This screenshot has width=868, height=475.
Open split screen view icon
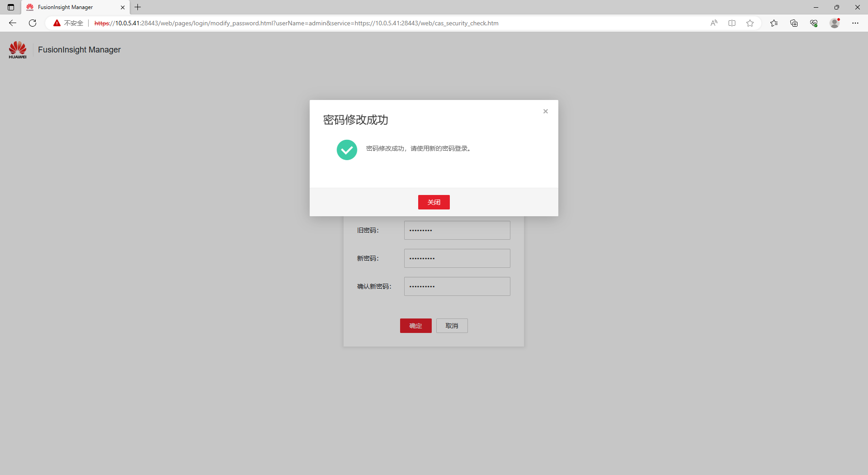point(732,23)
